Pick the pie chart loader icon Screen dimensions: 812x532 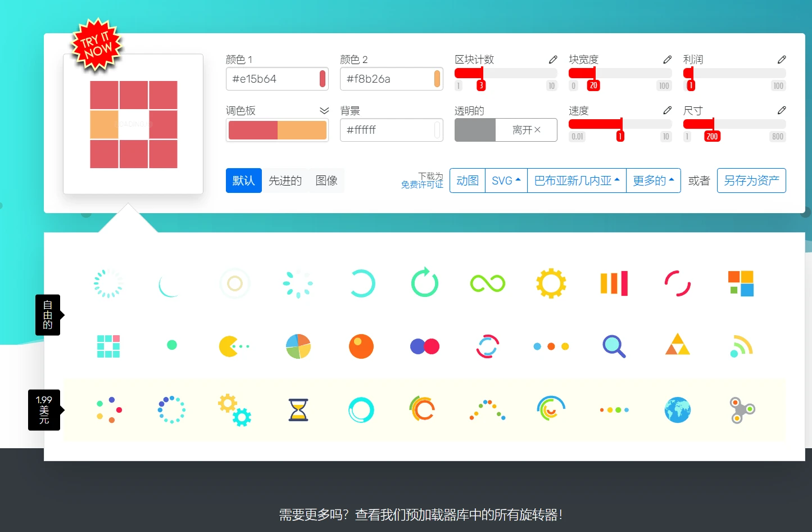point(298,346)
